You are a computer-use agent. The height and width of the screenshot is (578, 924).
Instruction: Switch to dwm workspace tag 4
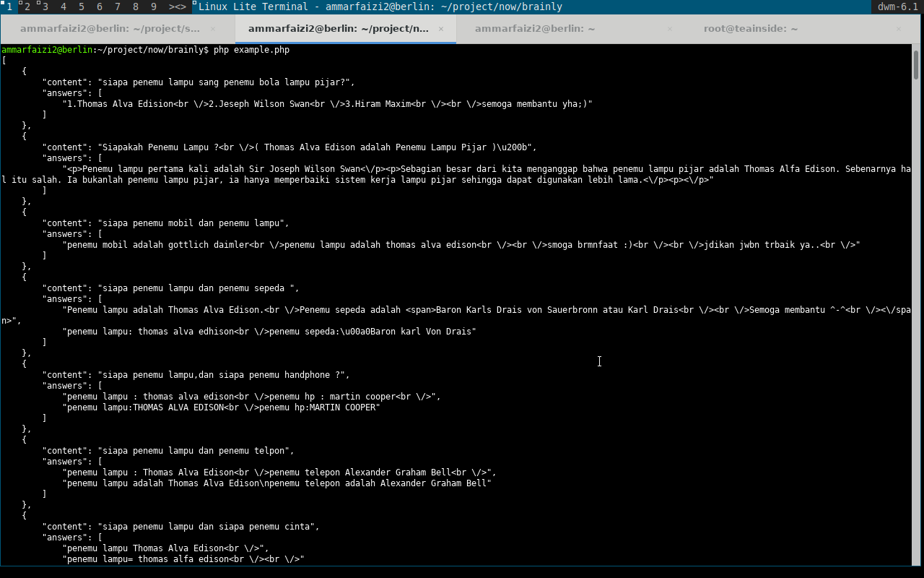click(64, 7)
